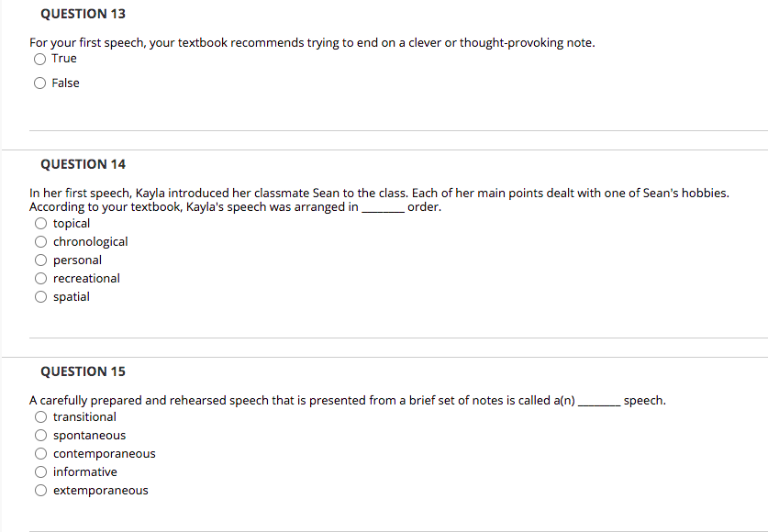768x532 pixels.
Task: Choose the topical option in Question 14
Action: click(40, 223)
